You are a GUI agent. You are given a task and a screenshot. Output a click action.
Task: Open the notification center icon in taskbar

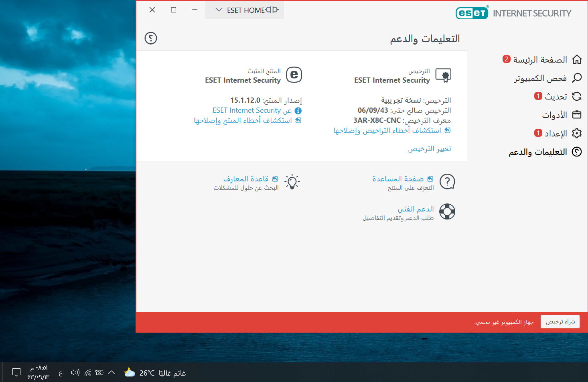[x=16, y=372]
